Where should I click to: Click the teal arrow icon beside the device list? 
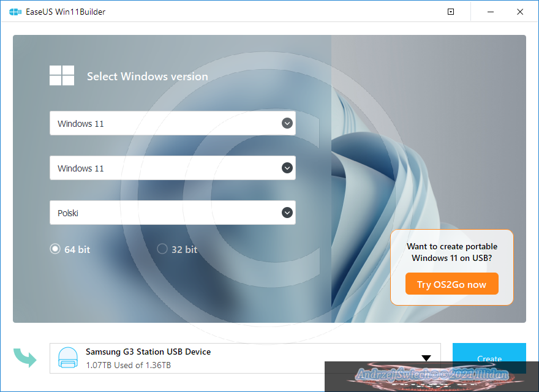point(25,358)
